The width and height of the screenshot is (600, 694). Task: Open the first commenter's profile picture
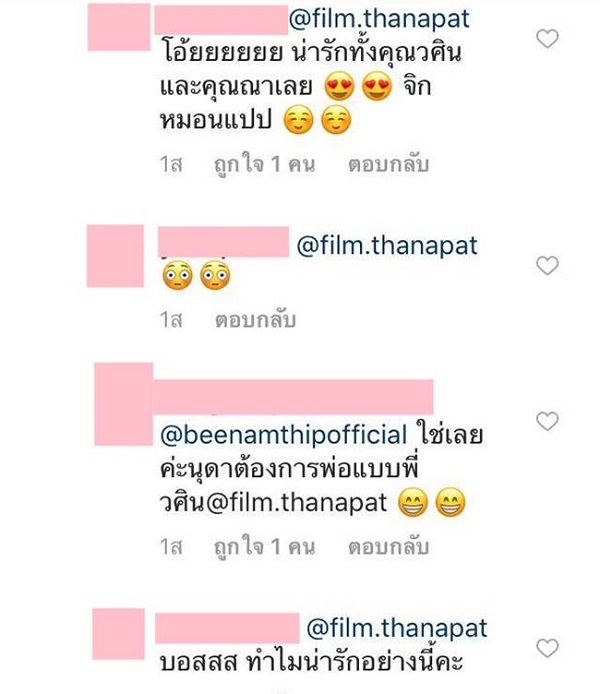coord(119,27)
